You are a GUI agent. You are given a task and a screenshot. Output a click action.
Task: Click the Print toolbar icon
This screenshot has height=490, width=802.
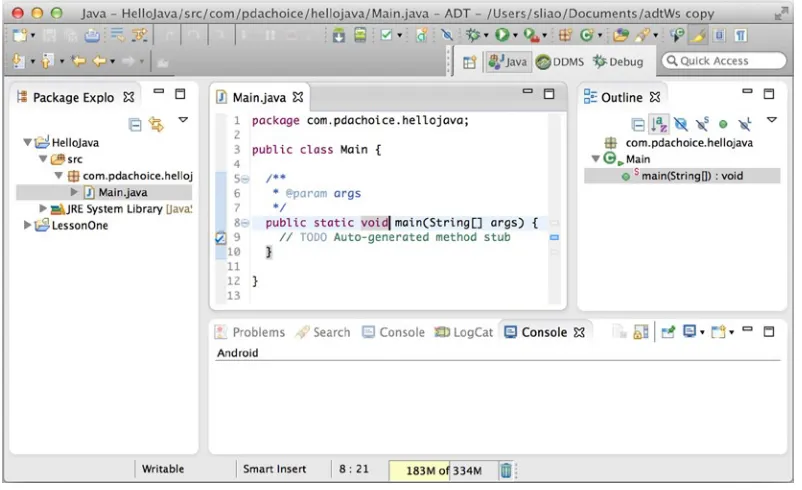(92, 35)
